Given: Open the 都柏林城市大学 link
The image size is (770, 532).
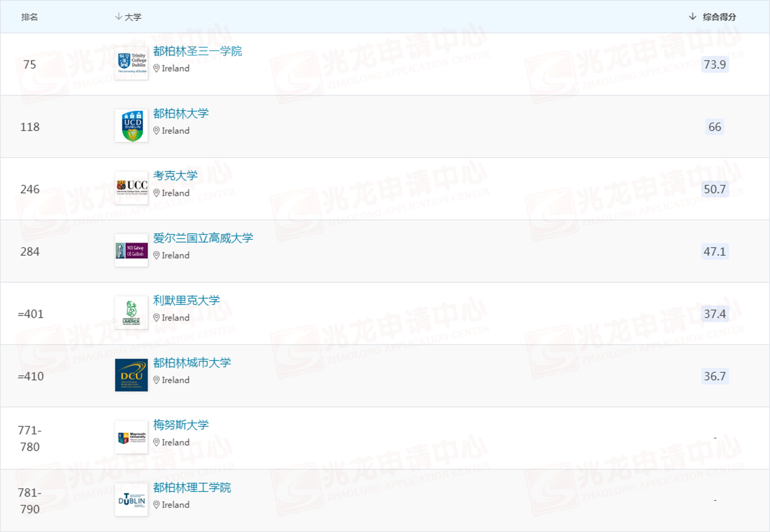Looking at the screenshot, I should 192,363.
